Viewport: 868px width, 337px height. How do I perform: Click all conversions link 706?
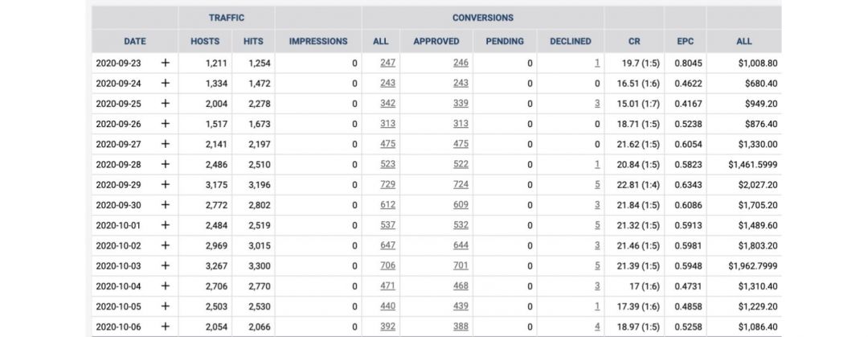point(387,265)
